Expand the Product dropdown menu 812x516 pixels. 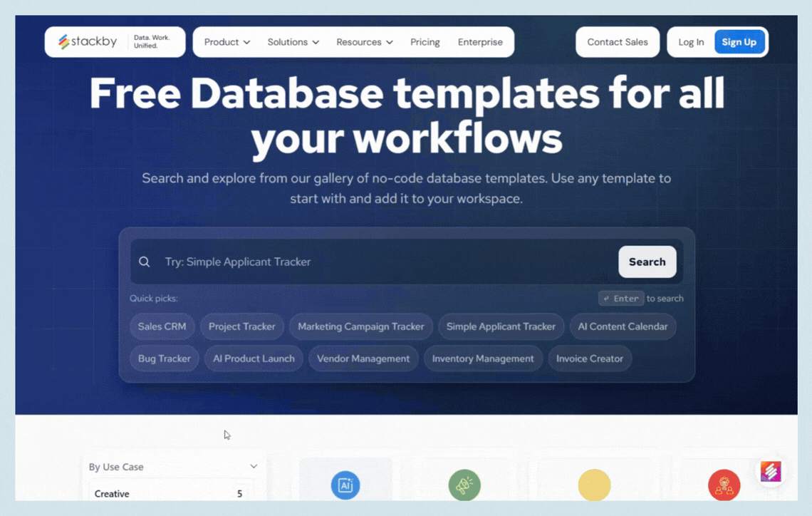pos(227,42)
